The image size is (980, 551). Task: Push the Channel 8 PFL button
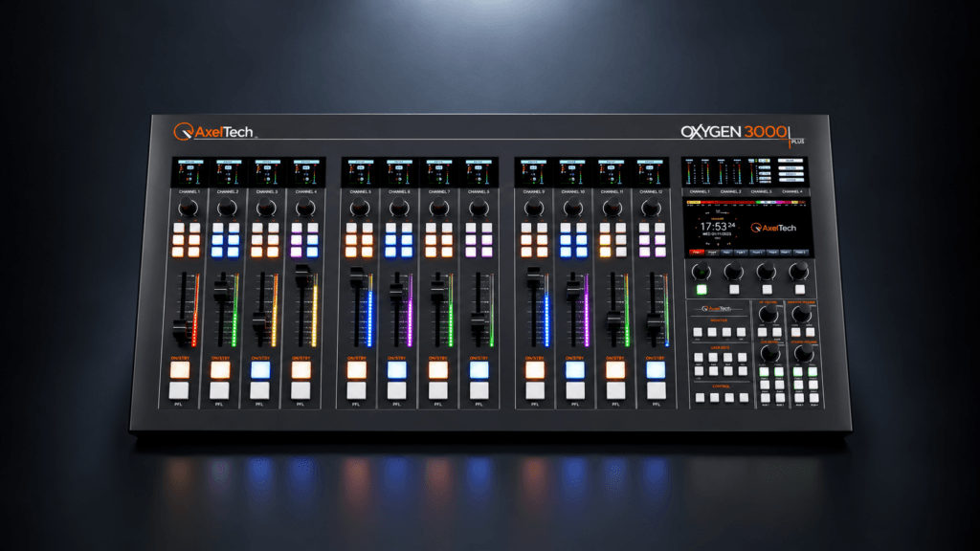coord(479,390)
